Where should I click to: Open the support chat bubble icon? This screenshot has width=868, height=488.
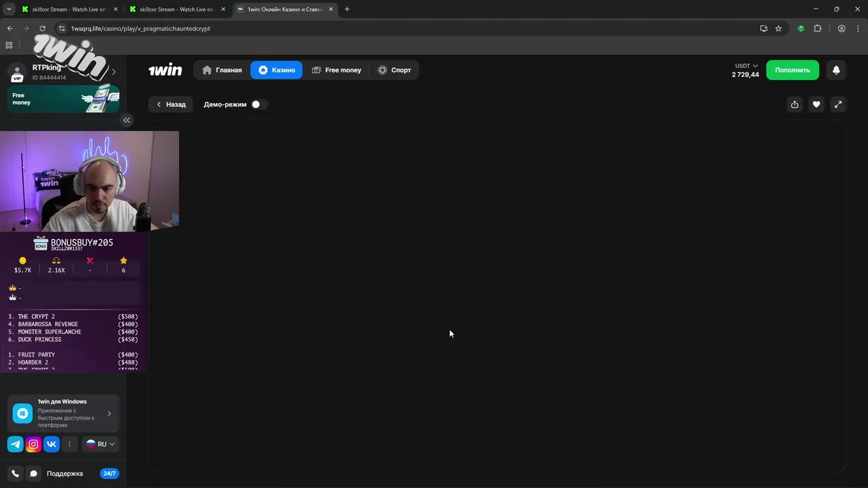33,474
